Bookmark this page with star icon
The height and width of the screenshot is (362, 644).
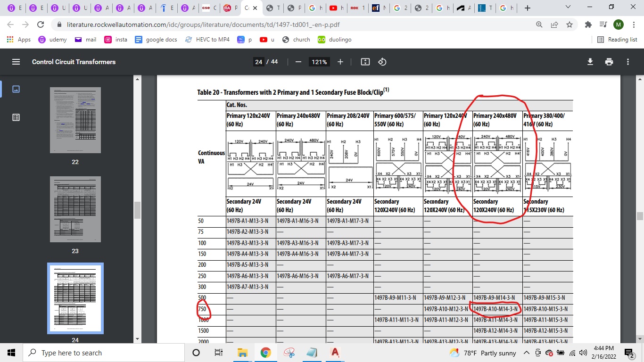pyautogui.click(x=570, y=25)
